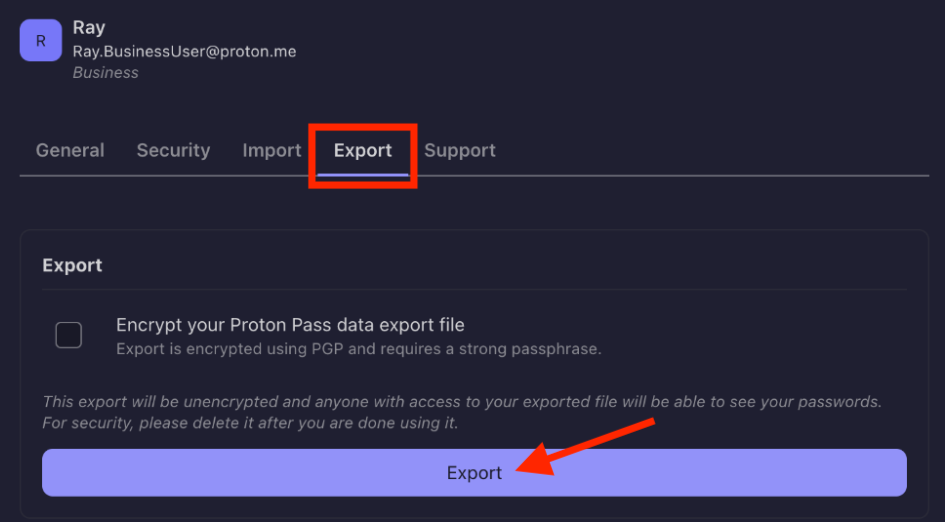
Task: Click the Export section heading
Action: point(72,265)
